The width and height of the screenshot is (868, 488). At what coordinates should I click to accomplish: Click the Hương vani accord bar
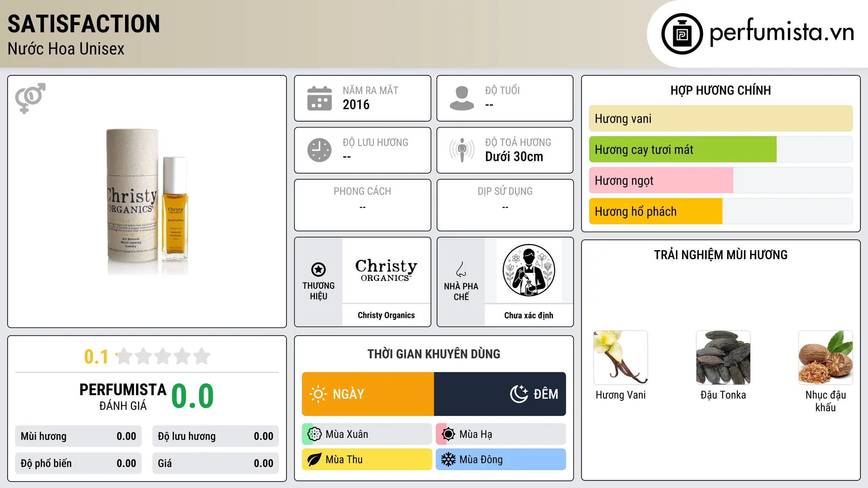tap(721, 119)
